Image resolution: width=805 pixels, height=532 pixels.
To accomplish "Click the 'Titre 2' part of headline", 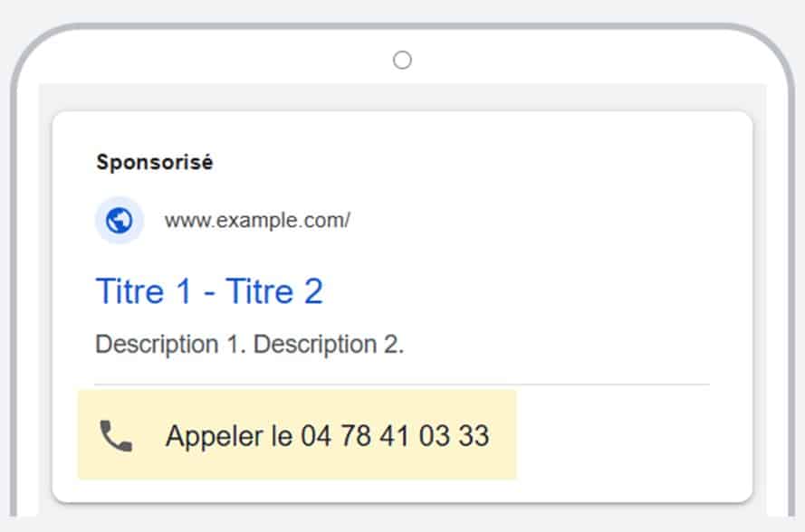I will pyautogui.click(x=274, y=291).
